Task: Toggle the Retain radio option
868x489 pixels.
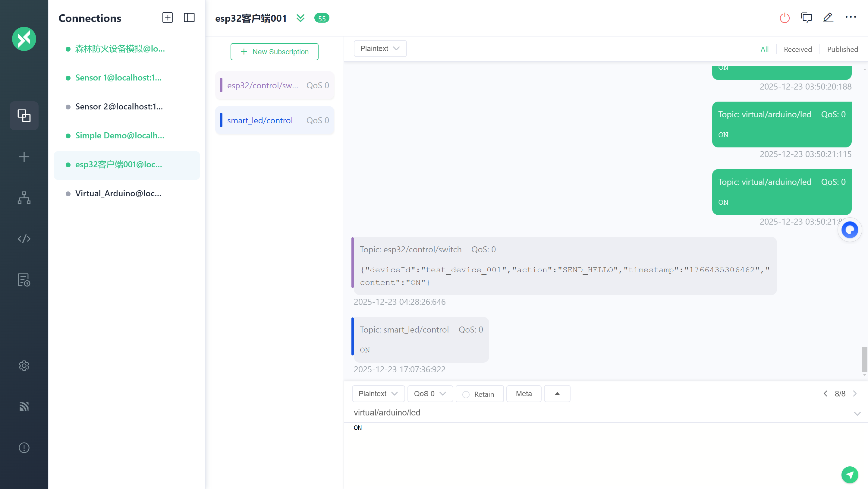Action: 466,394
